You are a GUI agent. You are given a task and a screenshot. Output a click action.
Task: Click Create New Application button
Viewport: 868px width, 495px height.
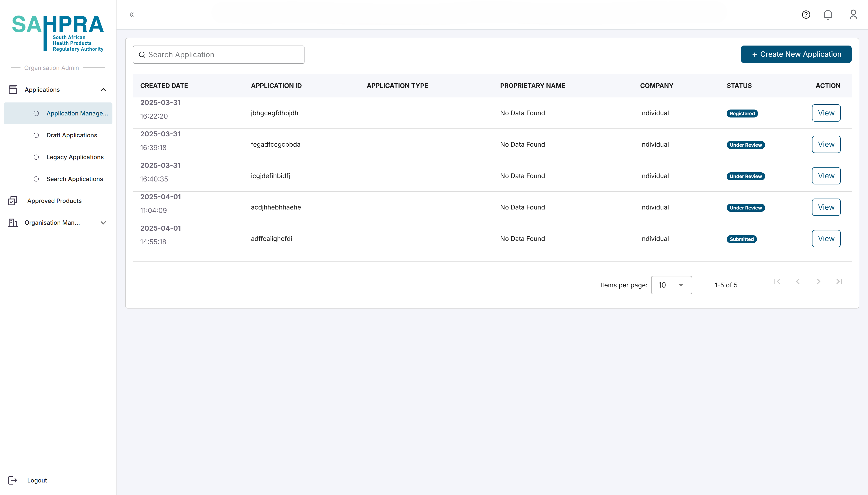[x=796, y=54]
